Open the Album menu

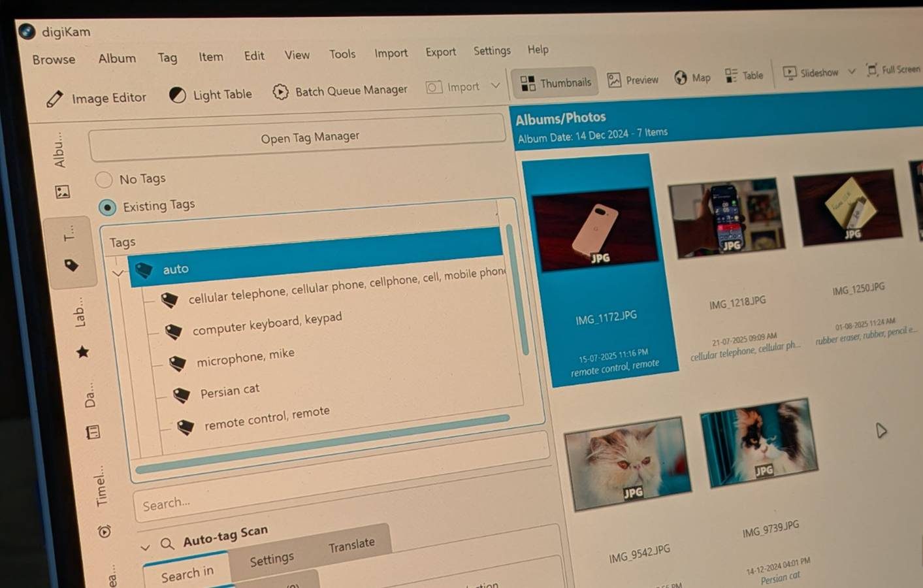coord(117,58)
